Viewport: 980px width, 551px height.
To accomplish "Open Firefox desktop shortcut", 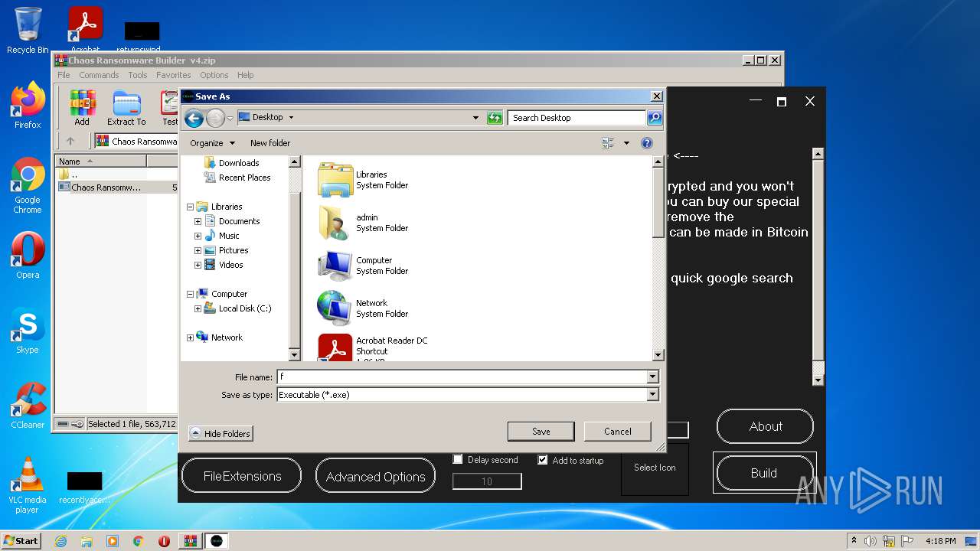I will coord(28,106).
